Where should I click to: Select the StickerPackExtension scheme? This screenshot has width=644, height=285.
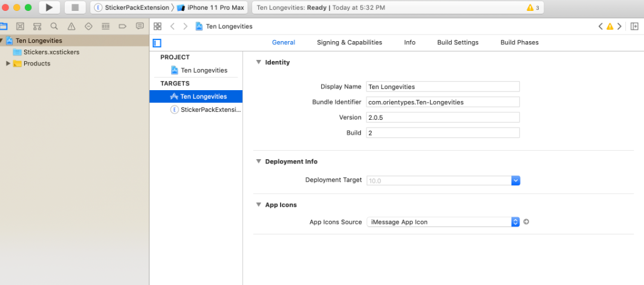click(132, 7)
